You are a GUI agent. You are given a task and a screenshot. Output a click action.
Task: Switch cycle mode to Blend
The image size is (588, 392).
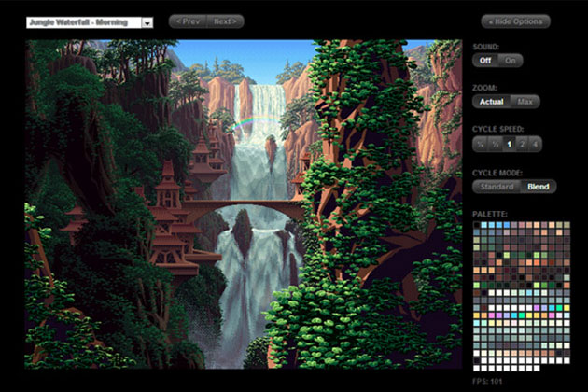(539, 187)
